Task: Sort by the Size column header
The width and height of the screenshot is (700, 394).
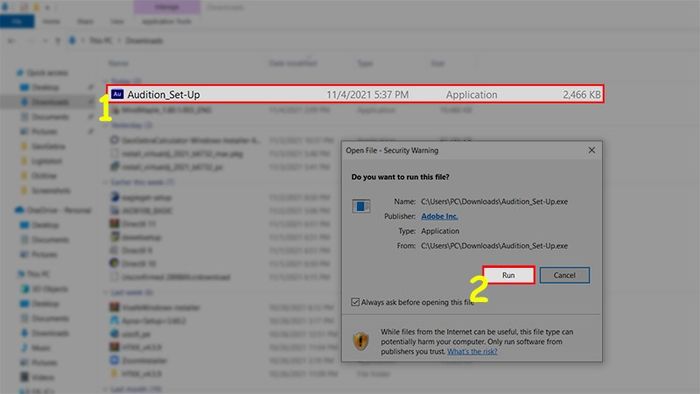Action: point(438,63)
